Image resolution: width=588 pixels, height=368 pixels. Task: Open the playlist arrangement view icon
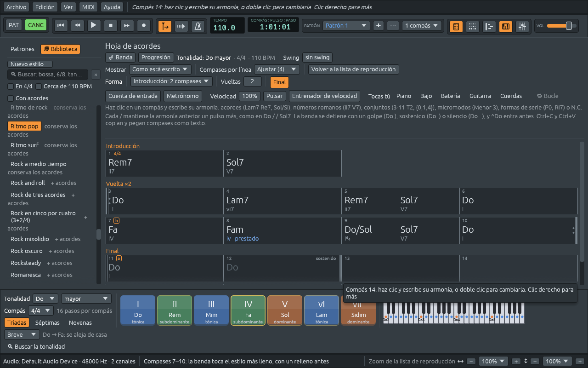pyautogui.click(x=489, y=27)
